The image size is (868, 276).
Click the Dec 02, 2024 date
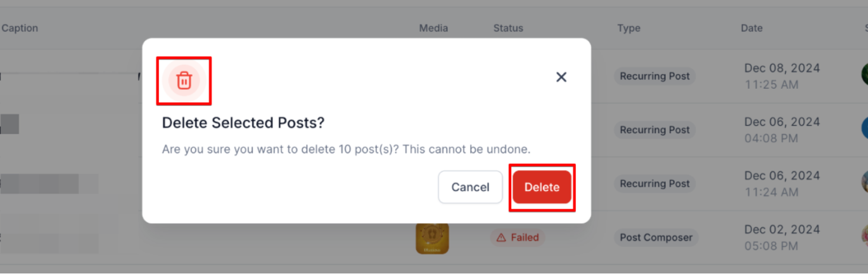tap(782, 230)
